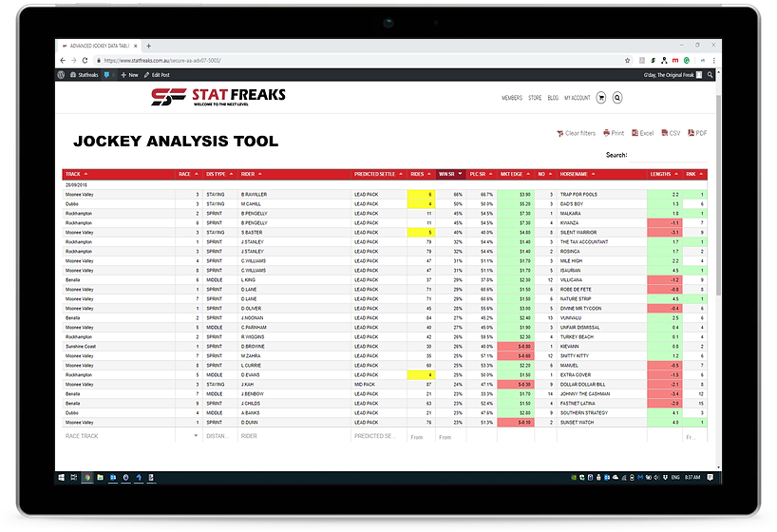This screenshot has width=777, height=532.
Task: Sort by DIS TYPE column header
Action: [219, 174]
